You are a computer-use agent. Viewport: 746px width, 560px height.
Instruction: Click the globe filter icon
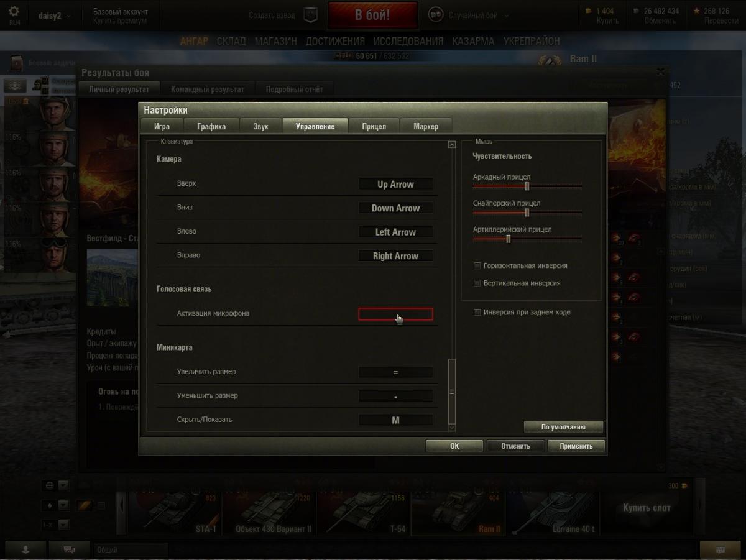pos(50,485)
